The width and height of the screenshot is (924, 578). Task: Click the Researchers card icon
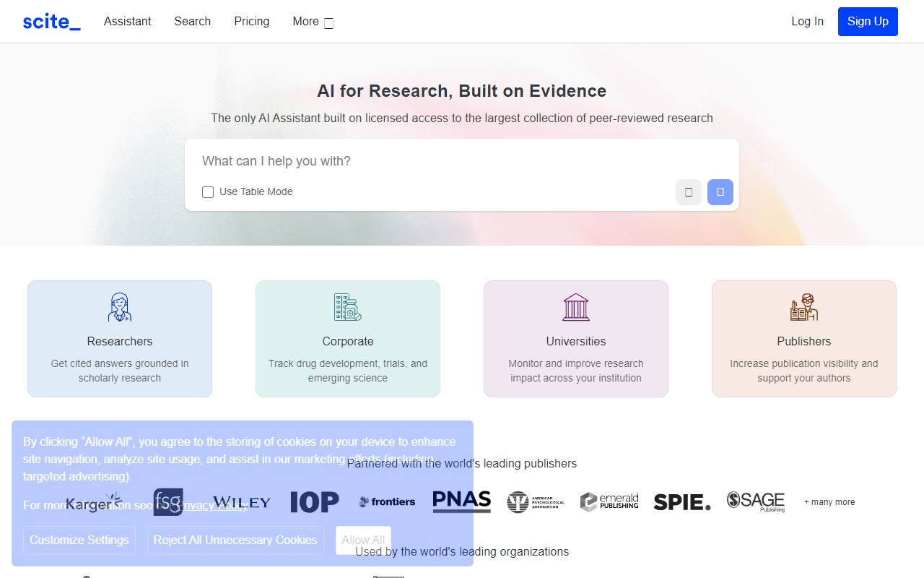click(119, 307)
